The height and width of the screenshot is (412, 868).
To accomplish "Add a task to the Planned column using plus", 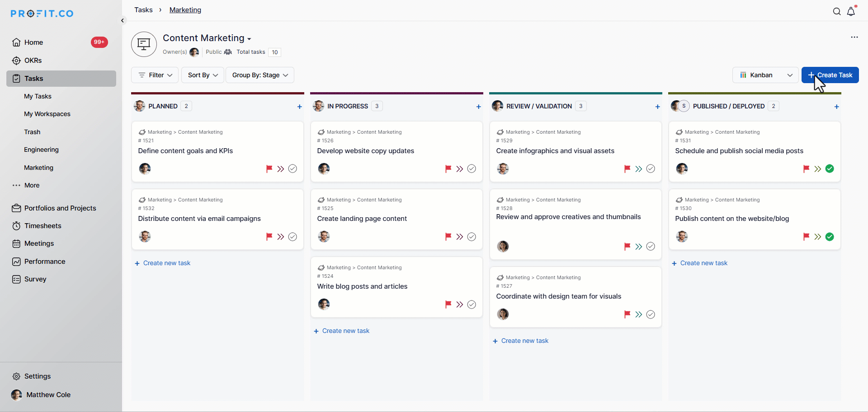I will pyautogui.click(x=299, y=107).
